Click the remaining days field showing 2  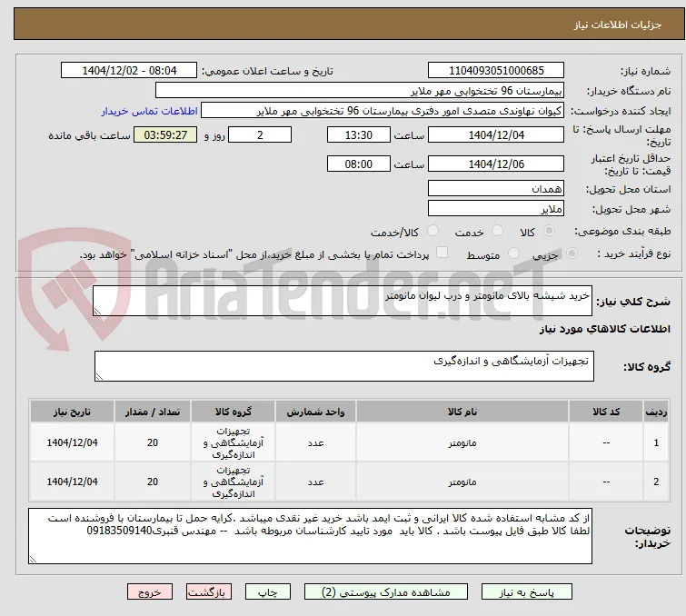coord(260,134)
